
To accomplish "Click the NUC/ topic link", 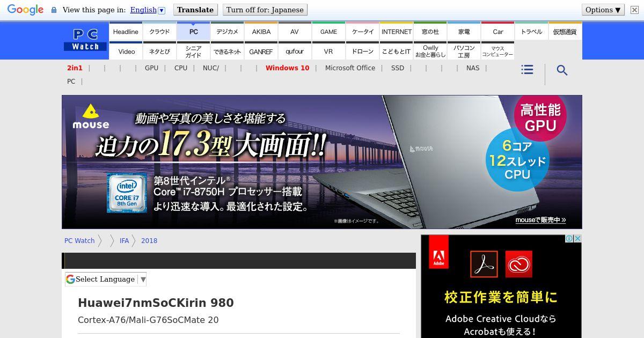I will pos(211,68).
